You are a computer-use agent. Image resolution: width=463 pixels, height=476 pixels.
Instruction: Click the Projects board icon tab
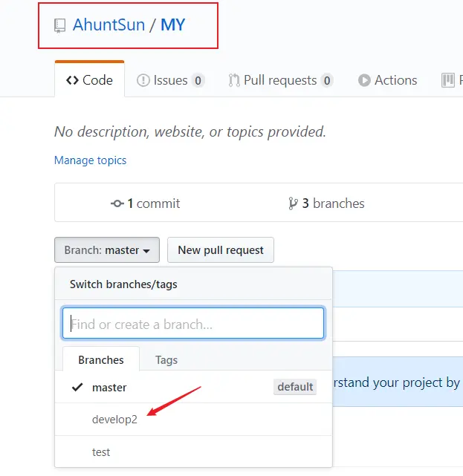coord(448,80)
